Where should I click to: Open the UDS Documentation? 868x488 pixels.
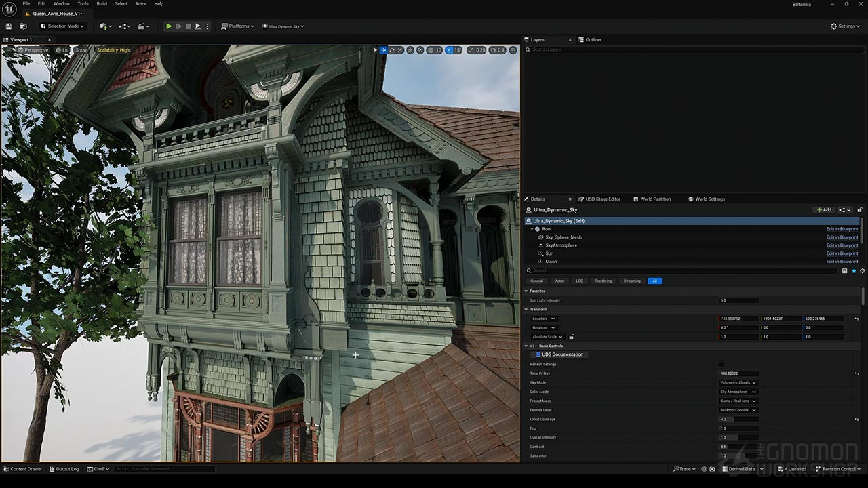point(559,354)
